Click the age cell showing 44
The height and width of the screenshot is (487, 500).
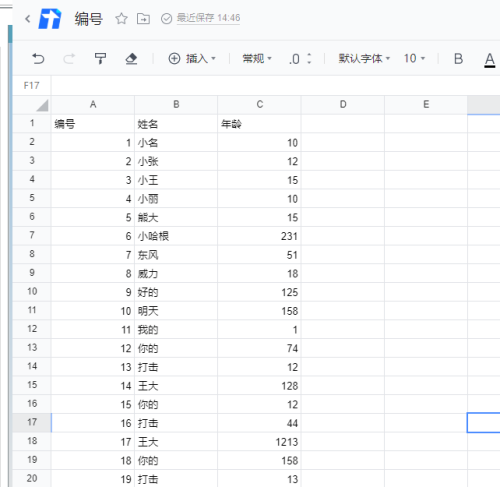pos(259,423)
